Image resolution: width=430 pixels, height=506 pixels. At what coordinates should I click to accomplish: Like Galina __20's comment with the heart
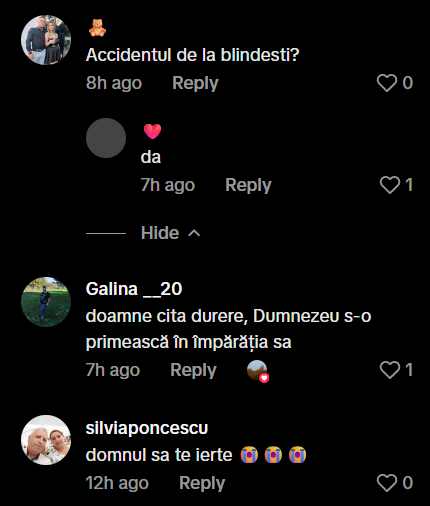click(x=390, y=370)
